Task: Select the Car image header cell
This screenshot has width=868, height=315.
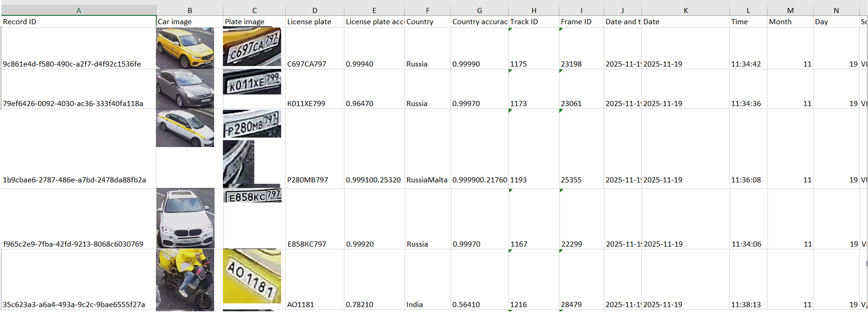Action: pos(190,22)
